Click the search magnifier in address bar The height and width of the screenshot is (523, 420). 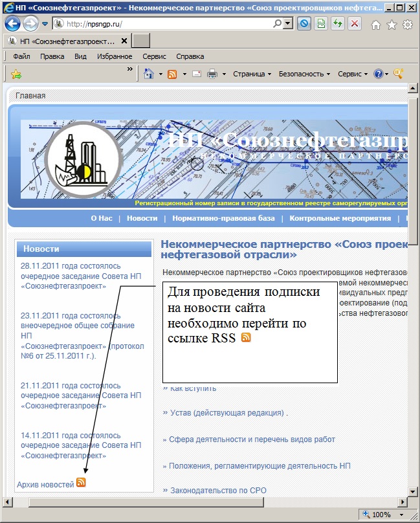pos(278,24)
